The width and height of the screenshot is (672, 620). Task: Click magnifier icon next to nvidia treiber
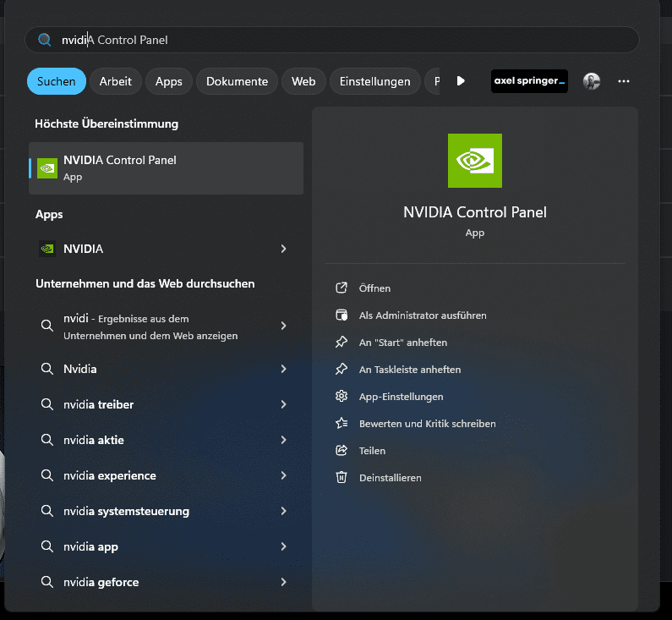pyautogui.click(x=47, y=404)
